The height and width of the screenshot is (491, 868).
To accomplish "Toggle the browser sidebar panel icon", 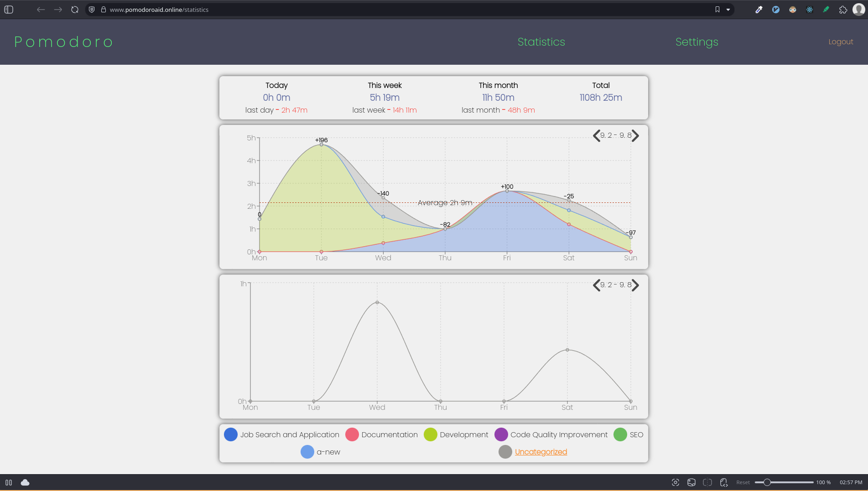I will 9,10.
